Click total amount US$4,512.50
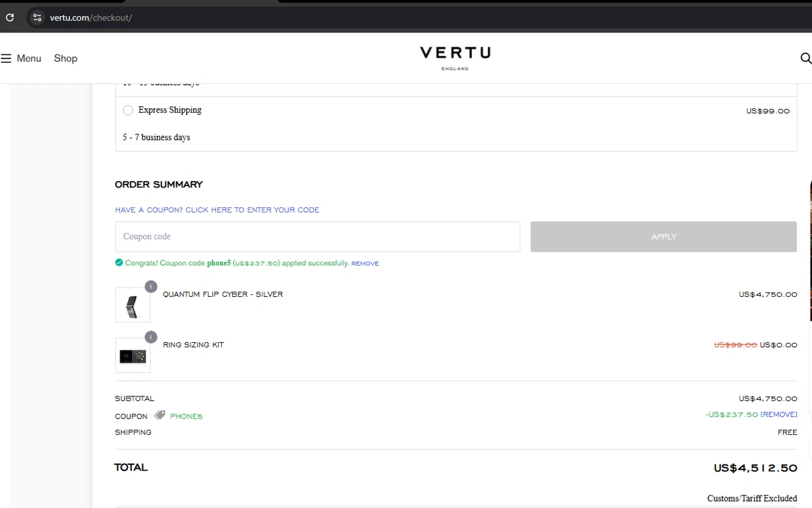This screenshot has width=812, height=508. coord(755,468)
